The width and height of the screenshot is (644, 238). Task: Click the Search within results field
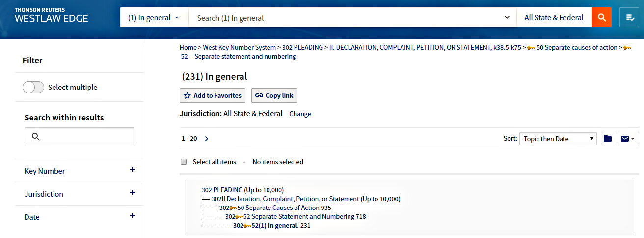pyautogui.click(x=79, y=136)
